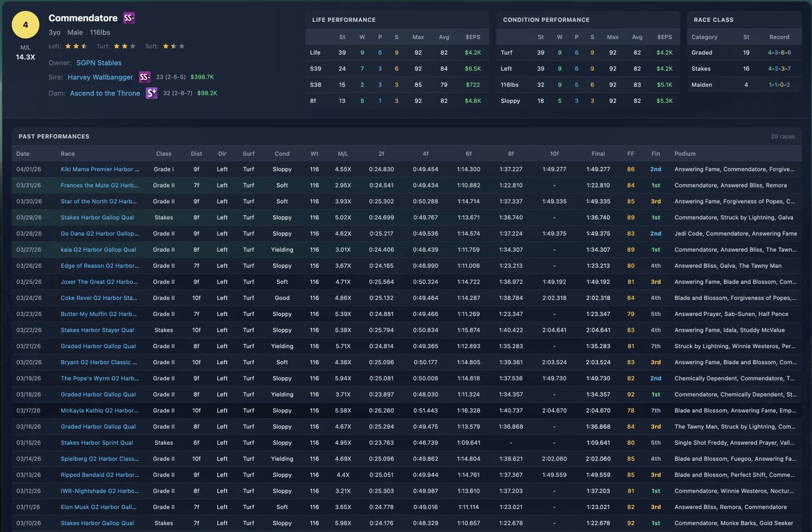Click the Stakes record 4-2-3-7
Screen dimensions: 812x532
tap(779, 69)
